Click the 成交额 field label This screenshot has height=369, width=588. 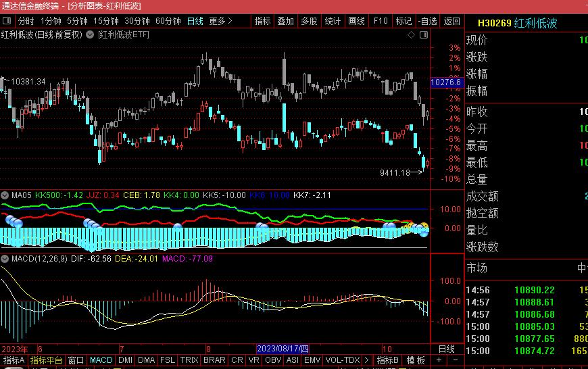coord(483,196)
